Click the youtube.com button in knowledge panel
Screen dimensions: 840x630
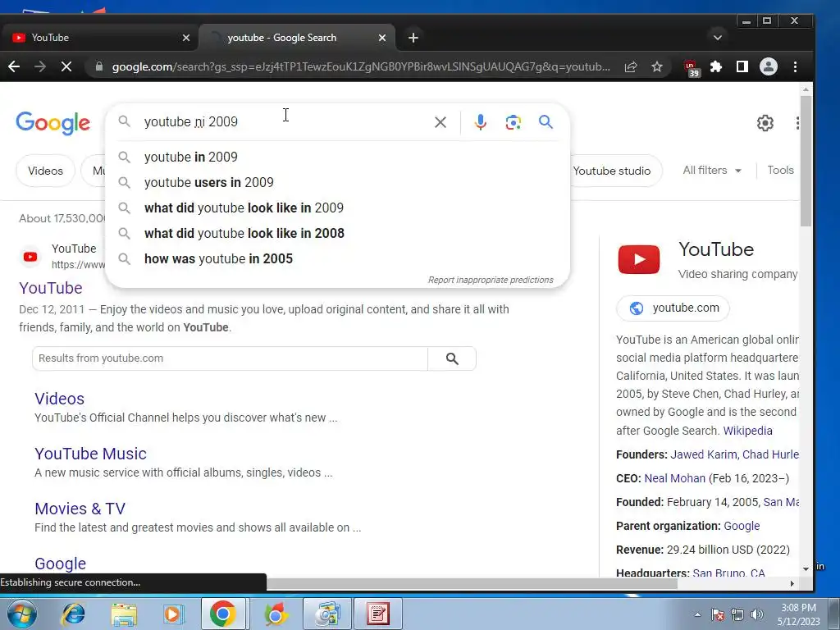[x=673, y=308]
